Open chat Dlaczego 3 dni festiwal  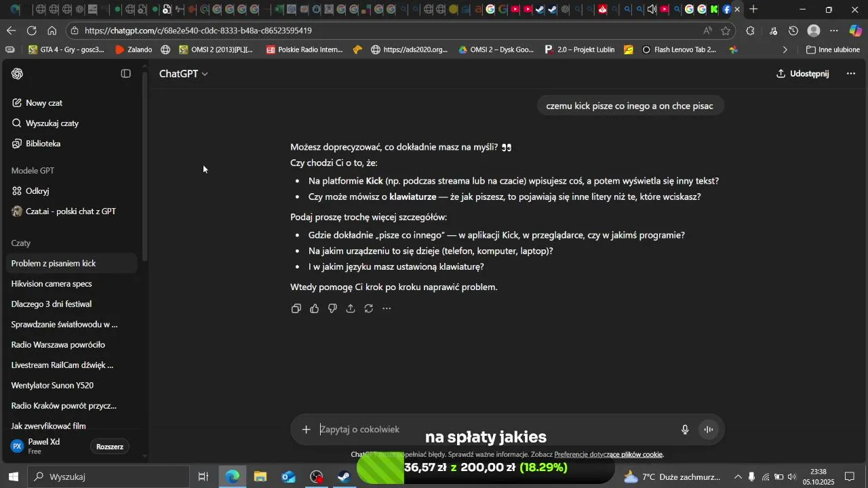[x=71, y=304]
